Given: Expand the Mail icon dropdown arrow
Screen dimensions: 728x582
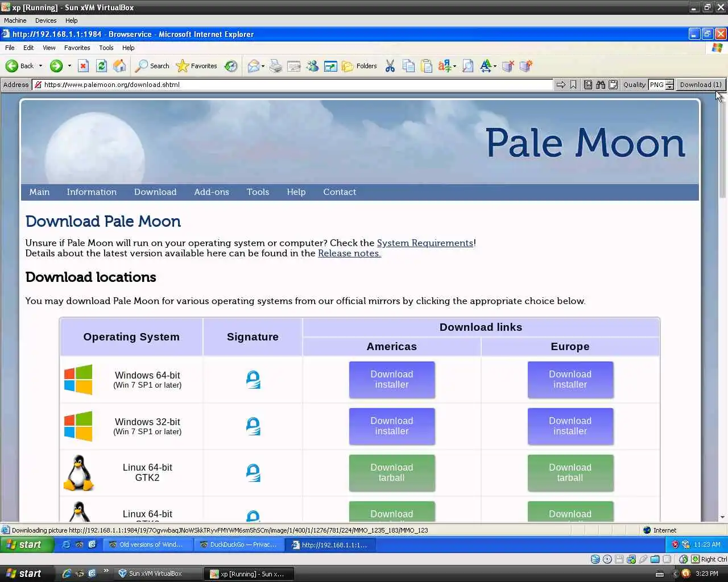Looking at the screenshot, I should coord(263,66).
